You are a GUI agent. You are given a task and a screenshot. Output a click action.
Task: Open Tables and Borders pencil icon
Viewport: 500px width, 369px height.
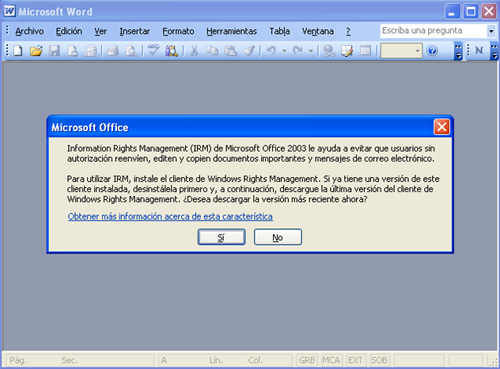pos(347,51)
